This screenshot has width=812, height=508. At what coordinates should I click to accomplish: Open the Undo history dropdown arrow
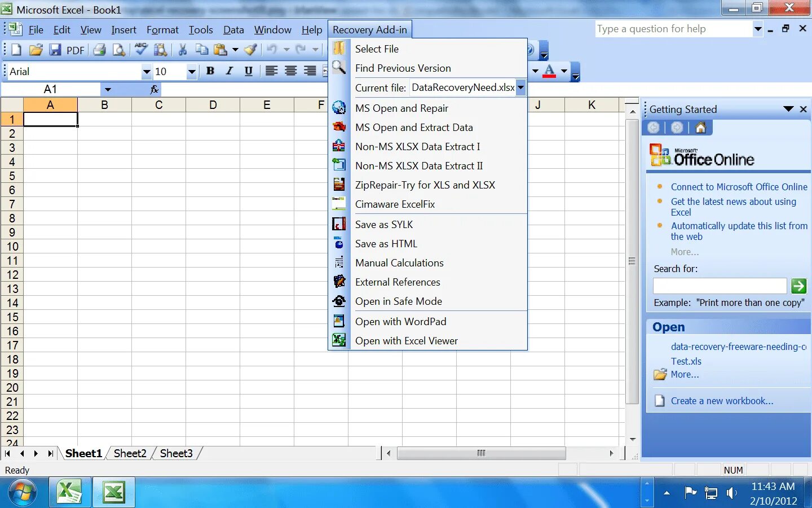[x=286, y=50]
